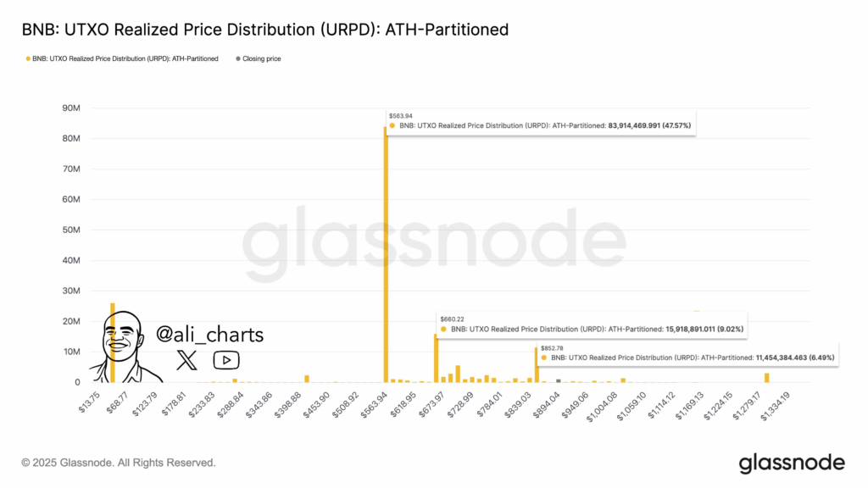Click the gray closing price bar
868x488 pixels.
tap(558, 380)
